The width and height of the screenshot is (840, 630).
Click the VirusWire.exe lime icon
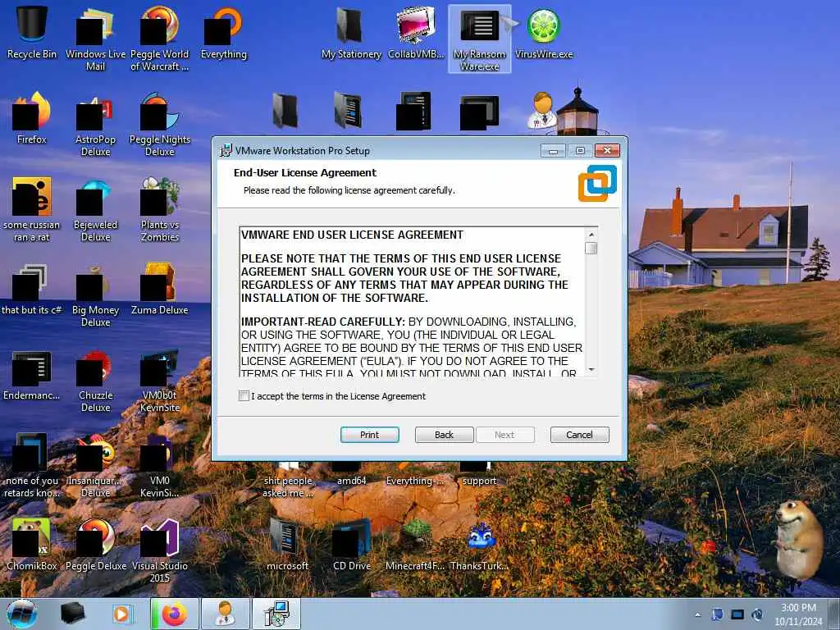pos(544,32)
